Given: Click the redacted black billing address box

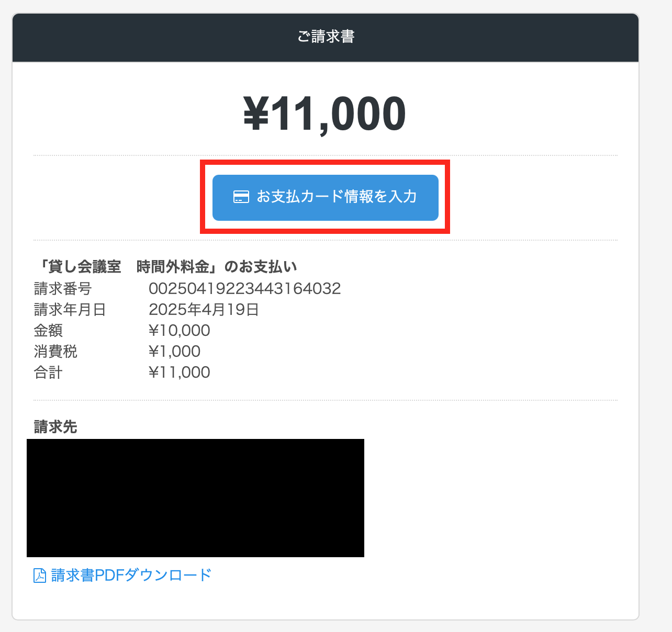Looking at the screenshot, I should (x=195, y=498).
